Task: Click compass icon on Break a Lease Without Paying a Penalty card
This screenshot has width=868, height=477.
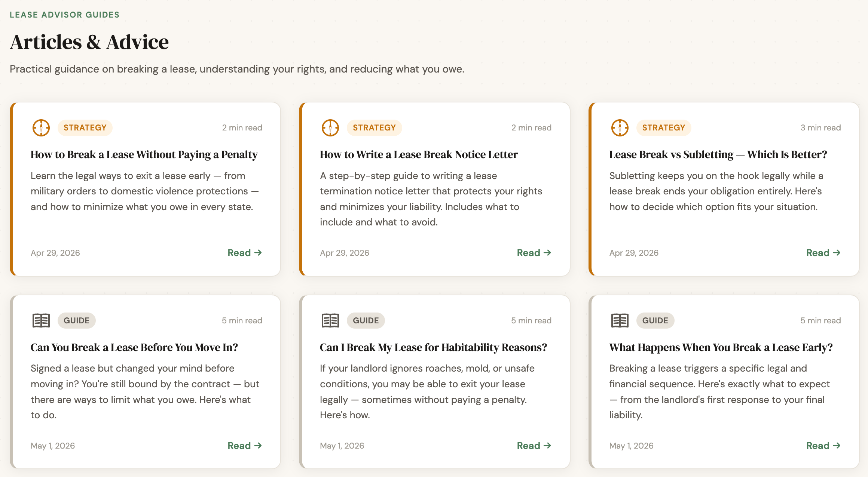Action: (x=41, y=128)
